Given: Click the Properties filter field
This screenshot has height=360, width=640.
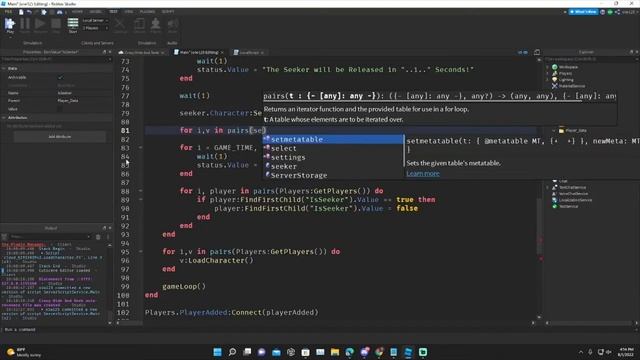Looking at the screenshot, I should coord(55,59).
